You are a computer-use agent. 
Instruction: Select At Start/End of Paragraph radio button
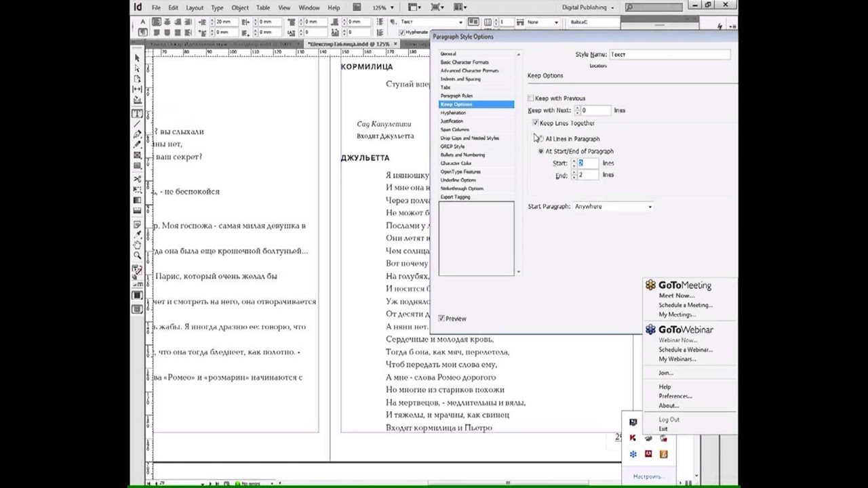tap(540, 151)
